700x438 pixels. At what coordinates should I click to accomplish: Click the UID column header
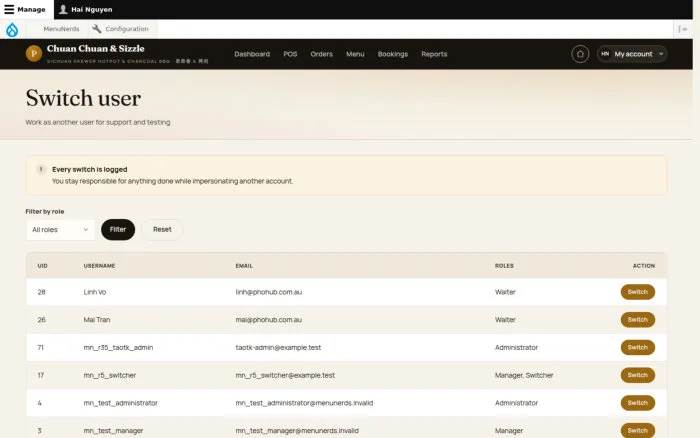coord(42,266)
